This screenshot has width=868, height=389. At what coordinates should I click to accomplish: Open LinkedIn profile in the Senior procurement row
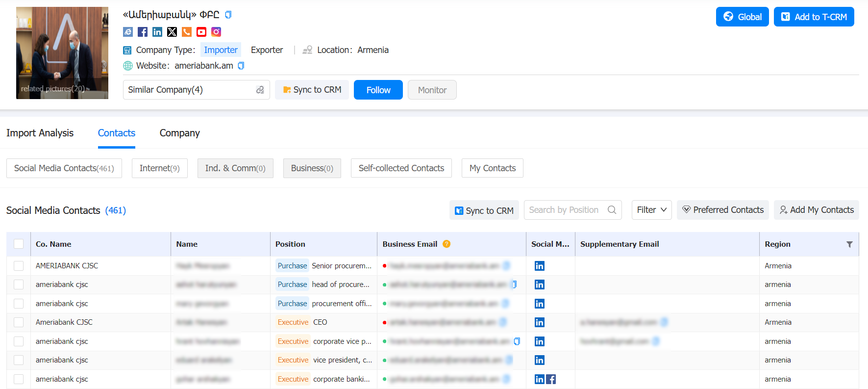[540, 266]
